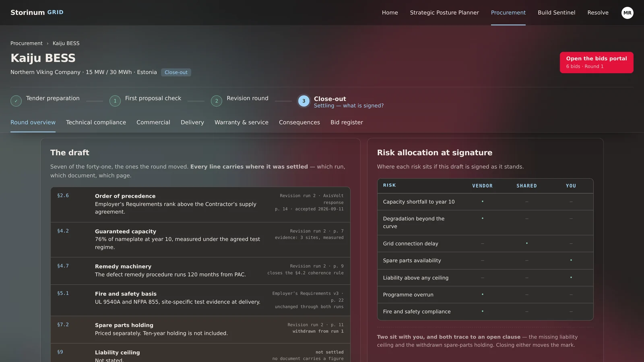Screen dimensions: 644x362
Task: Click the SHARED column header
Action: tap(526, 186)
